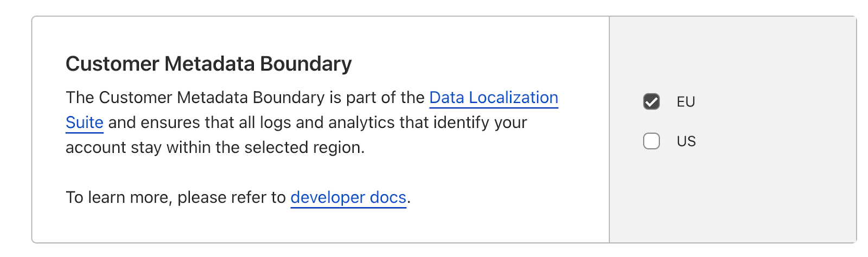Click the word "Customer" in the heading
This screenshot has width=868, height=257.
[112, 64]
